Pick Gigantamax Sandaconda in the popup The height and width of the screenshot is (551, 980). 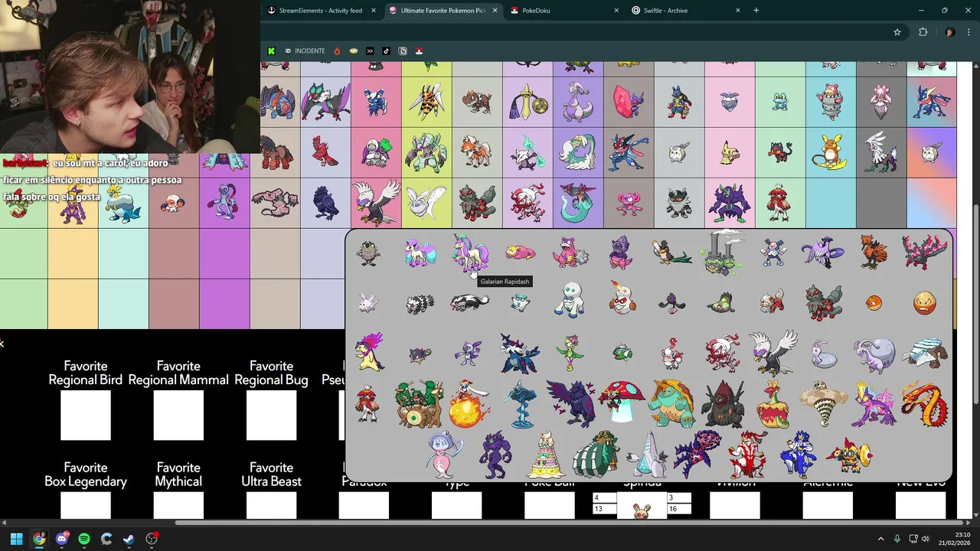[823, 404]
